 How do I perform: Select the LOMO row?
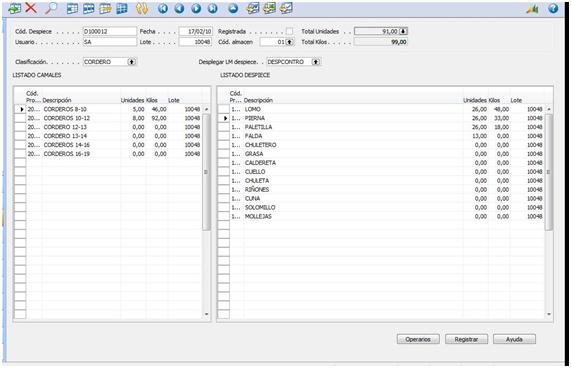pos(381,109)
